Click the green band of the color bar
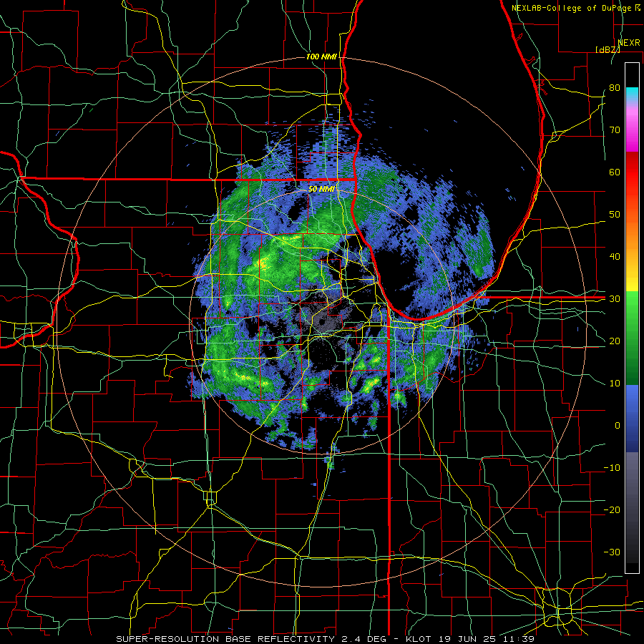The image size is (644, 644). [632, 338]
